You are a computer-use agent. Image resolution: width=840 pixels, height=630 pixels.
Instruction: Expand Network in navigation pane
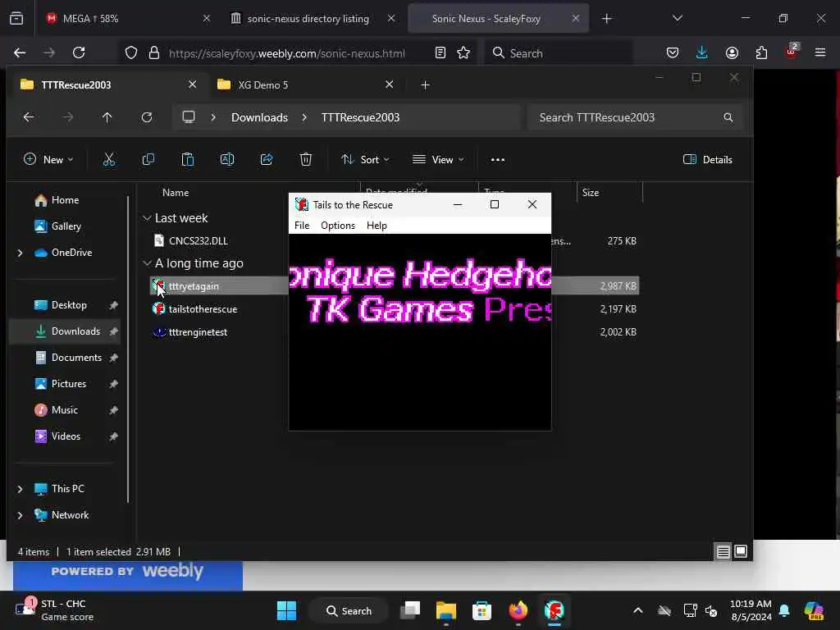click(21, 515)
